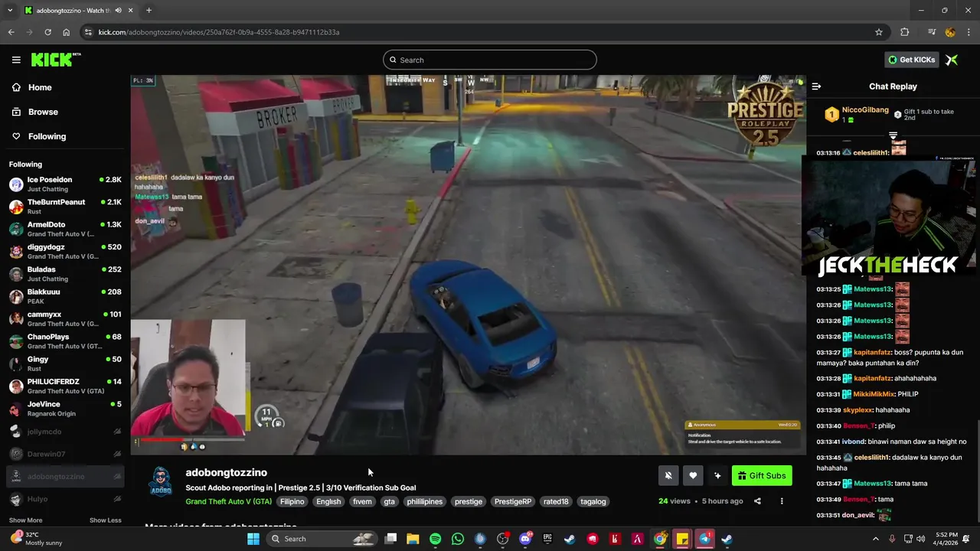Select Biakkuuu channel avatar
980x551 pixels.
click(x=16, y=296)
